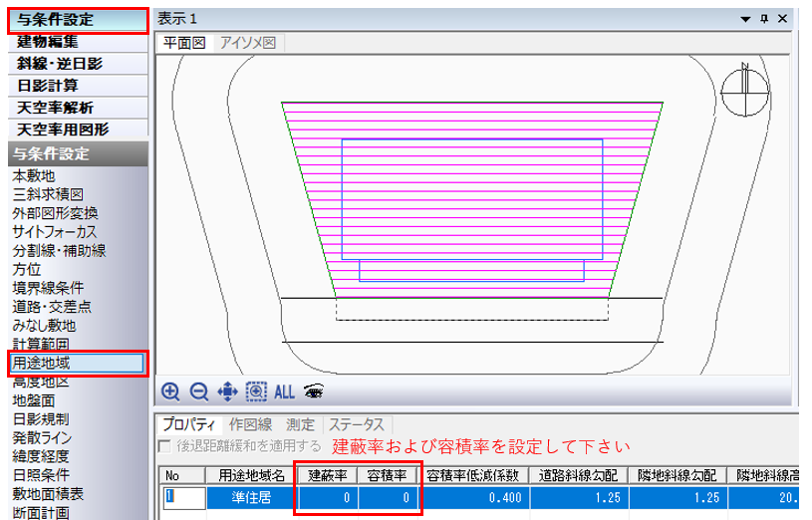This screenshot has width=812, height=520.
Task: Select the 天空率解析 mode button
Action: 78,108
